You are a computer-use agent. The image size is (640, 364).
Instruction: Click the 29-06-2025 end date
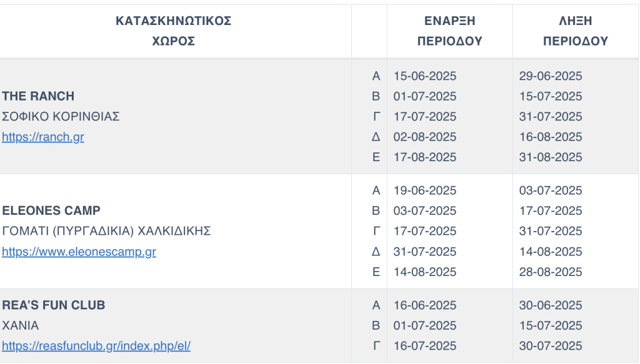click(x=551, y=76)
